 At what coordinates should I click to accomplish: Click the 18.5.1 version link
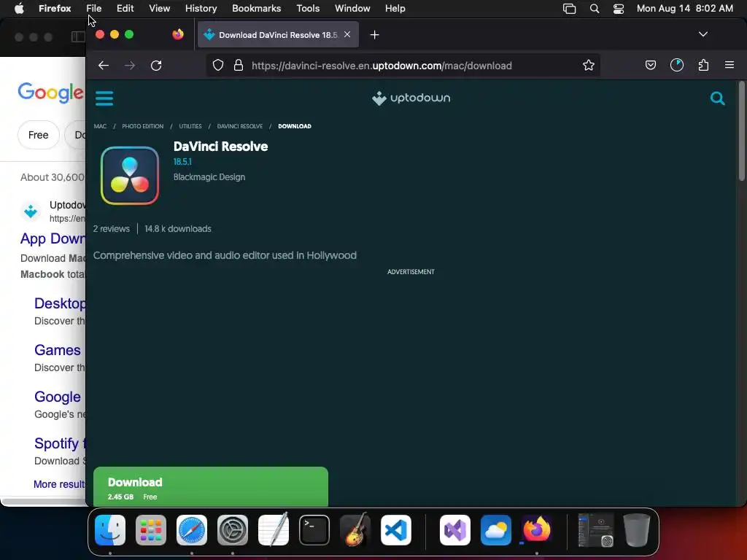pyautogui.click(x=182, y=162)
